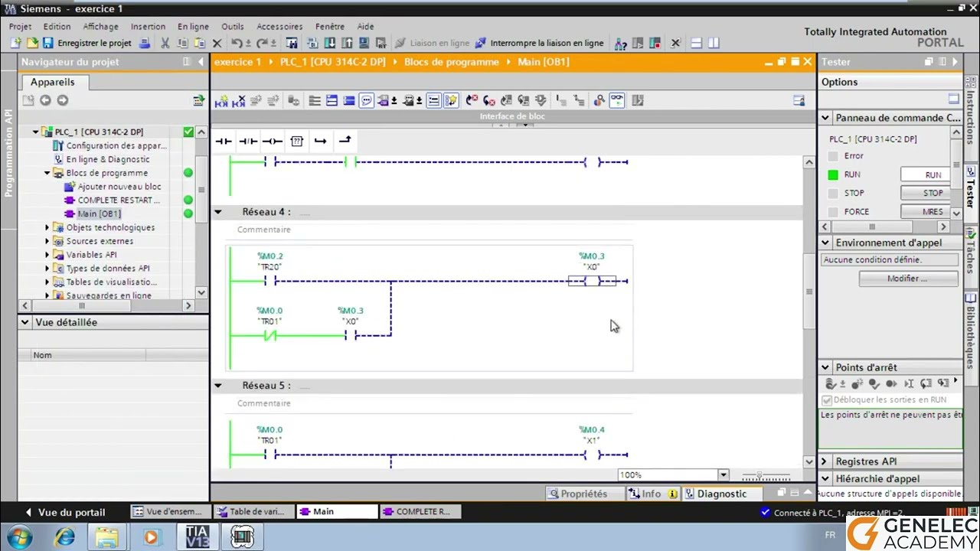The height and width of the screenshot is (551, 980).
Task: Open the Vue du portail view
Action: tap(64, 512)
